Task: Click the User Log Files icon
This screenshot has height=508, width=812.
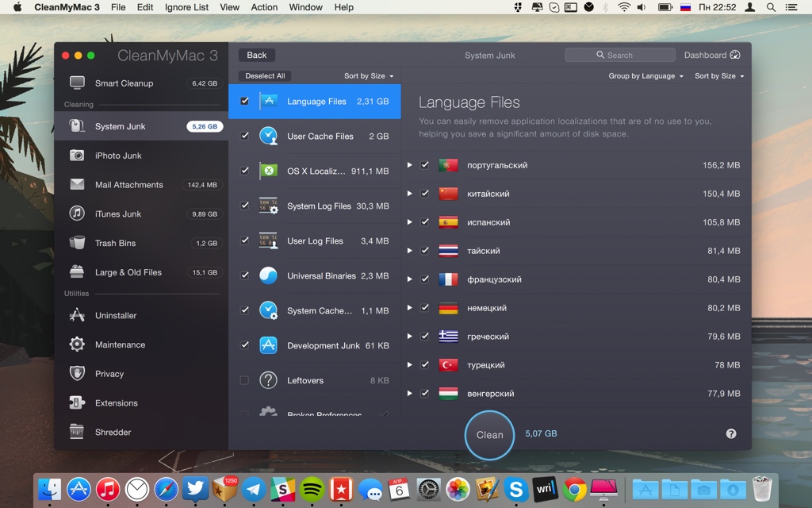Action: tap(268, 241)
